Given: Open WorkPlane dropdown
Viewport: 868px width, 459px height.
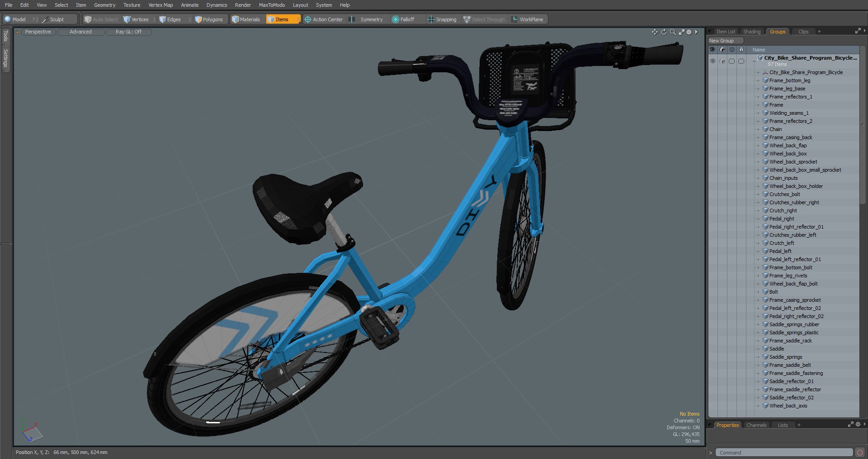Looking at the screenshot, I should point(528,19).
